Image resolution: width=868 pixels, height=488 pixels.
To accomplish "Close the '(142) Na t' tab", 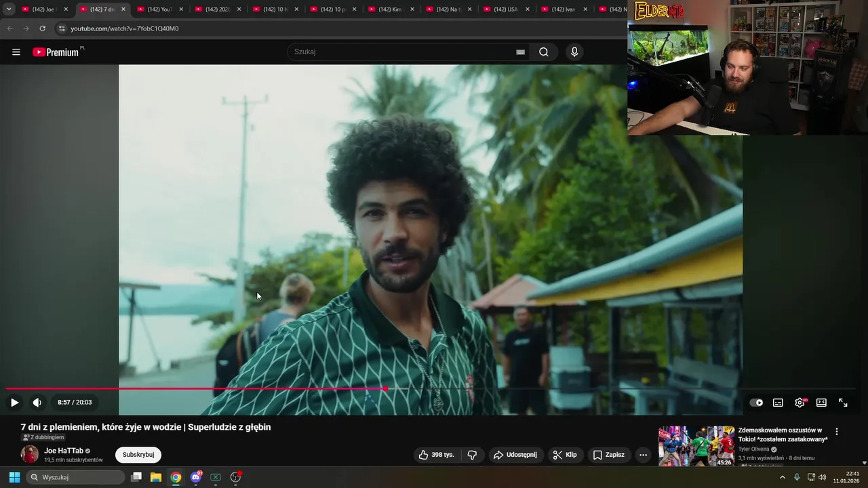I will [469, 9].
